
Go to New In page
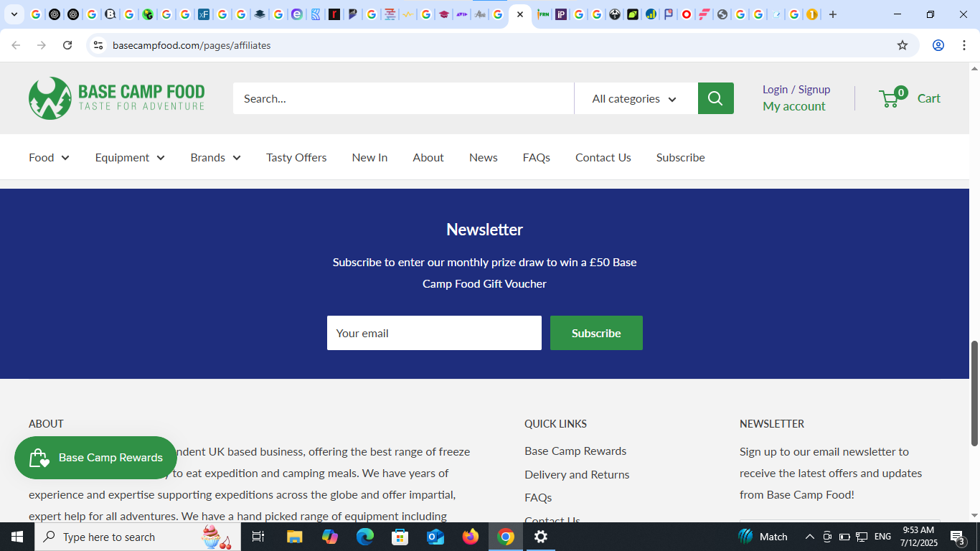(x=369, y=157)
